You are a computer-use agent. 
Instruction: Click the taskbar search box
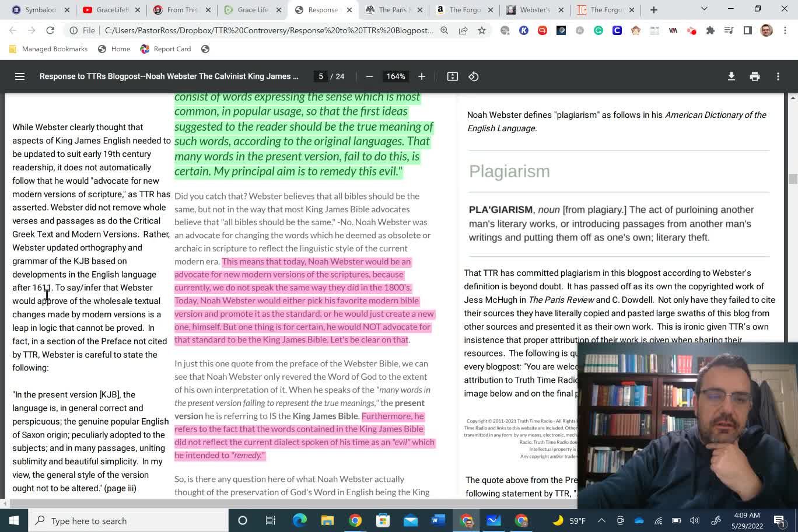click(x=128, y=520)
